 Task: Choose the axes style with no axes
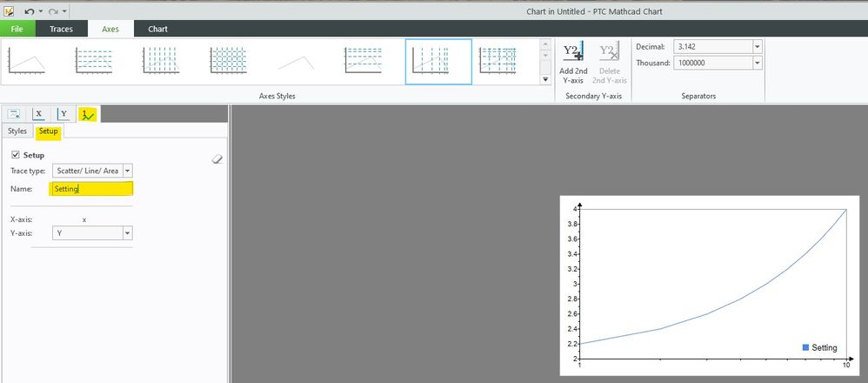[297, 61]
